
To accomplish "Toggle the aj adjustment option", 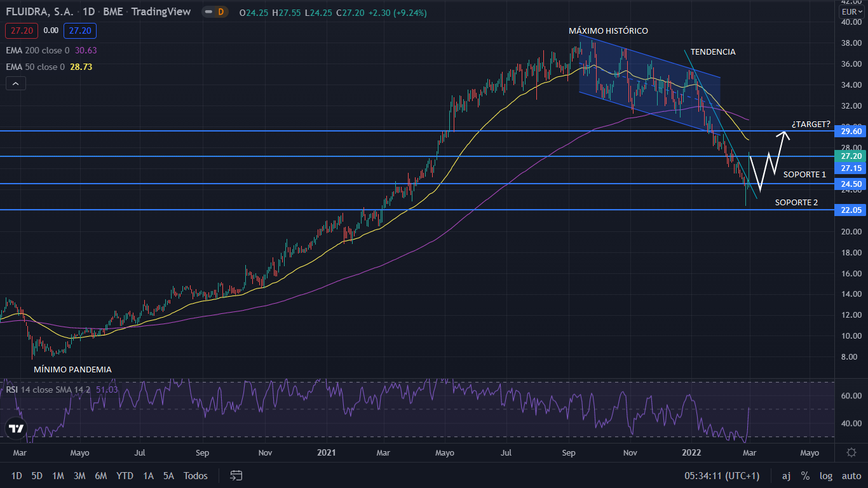I will [786, 475].
